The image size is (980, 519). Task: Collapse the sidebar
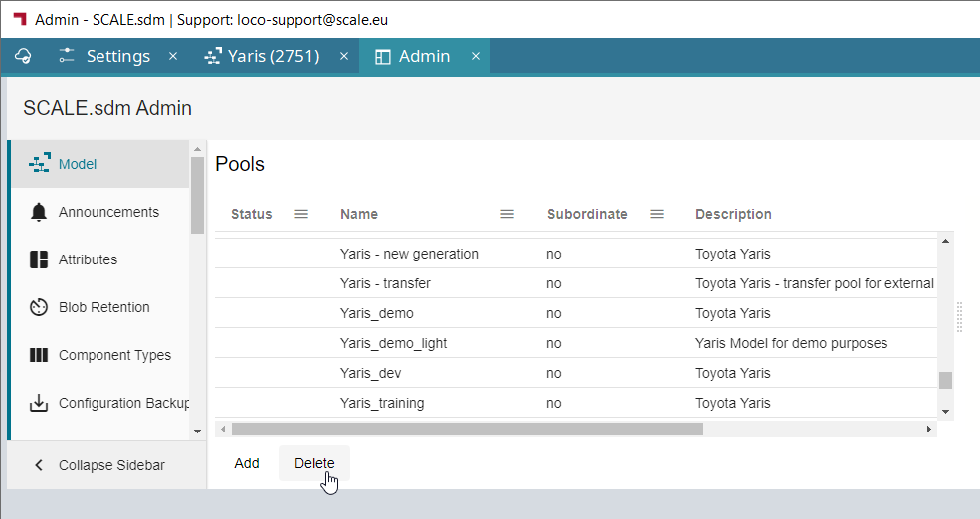coord(106,465)
